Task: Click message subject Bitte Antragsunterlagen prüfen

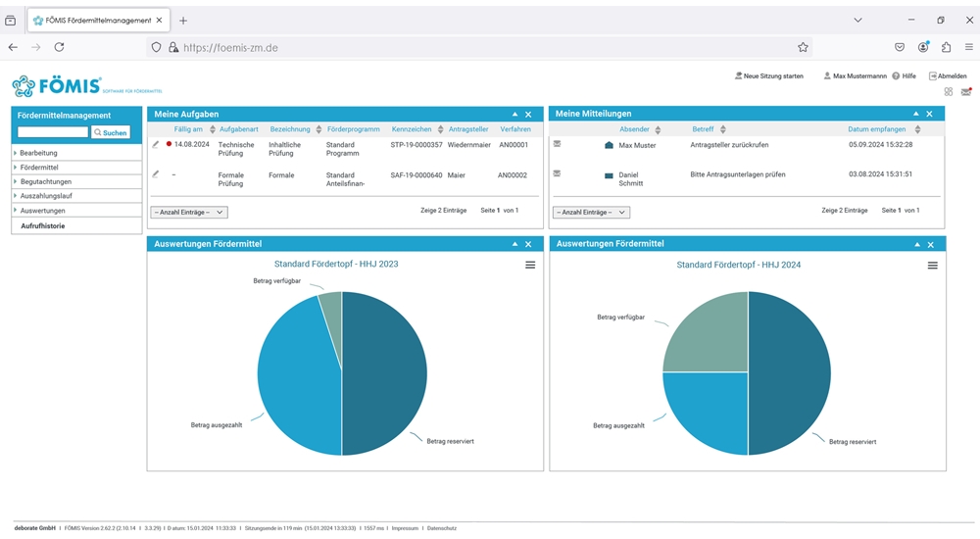Action: (x=738, y=175)
